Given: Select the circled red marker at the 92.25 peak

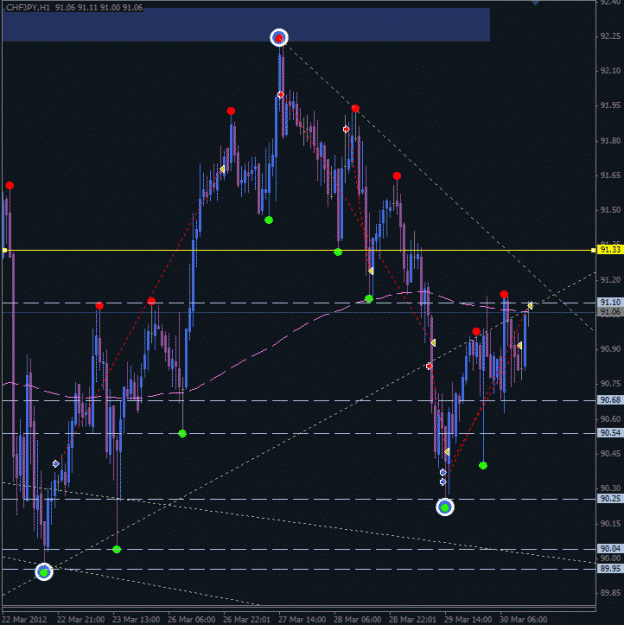Looking at the screenshot, I should (x=279, y=38).
